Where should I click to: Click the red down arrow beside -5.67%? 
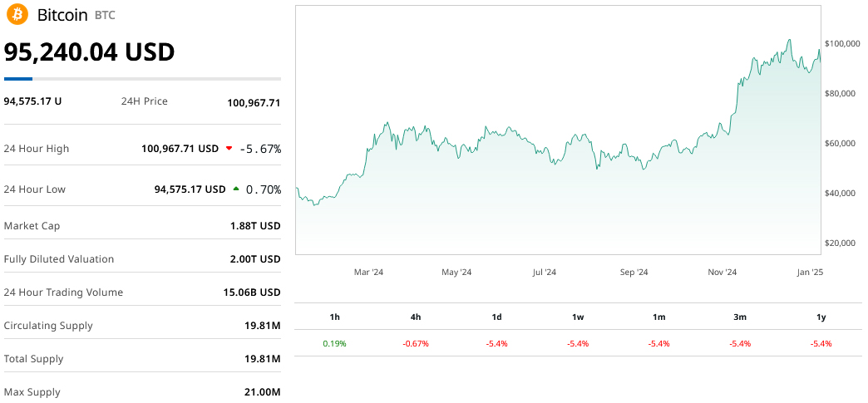[229, 149]
